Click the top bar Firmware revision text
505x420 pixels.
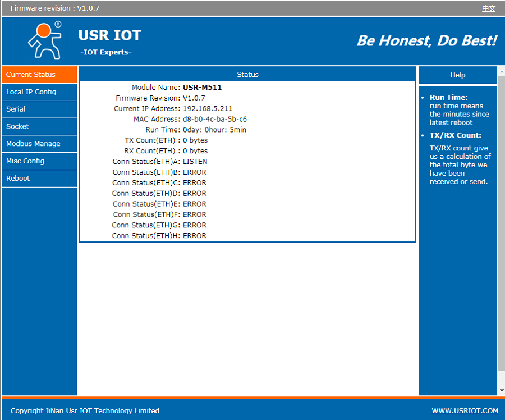[x=55, y=8]
